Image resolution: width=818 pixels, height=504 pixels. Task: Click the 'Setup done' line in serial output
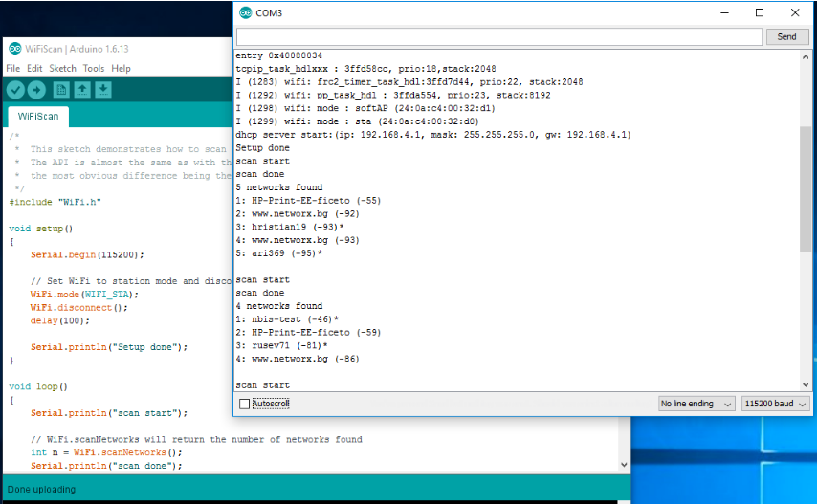[262, 147]
